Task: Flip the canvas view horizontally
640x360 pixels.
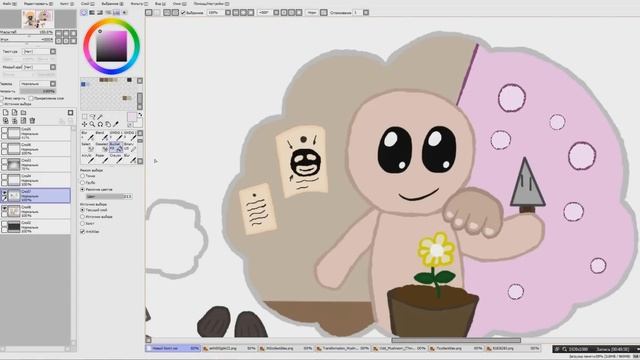Action: tap(324, 13)
